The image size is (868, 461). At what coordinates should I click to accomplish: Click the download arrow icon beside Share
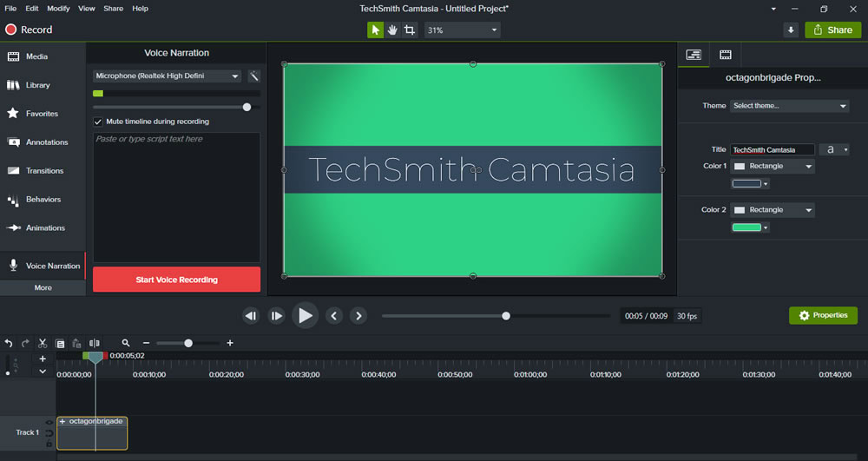(x=791, y=30)
